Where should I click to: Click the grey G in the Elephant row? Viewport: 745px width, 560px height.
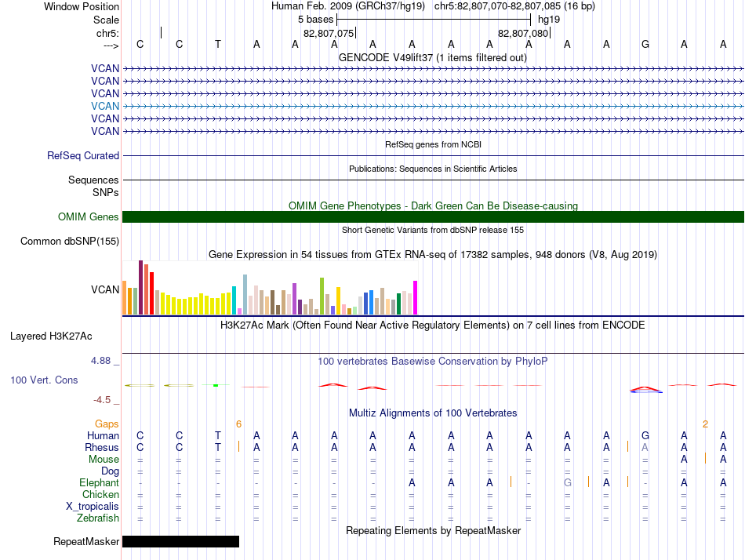[x=567, y=482]
